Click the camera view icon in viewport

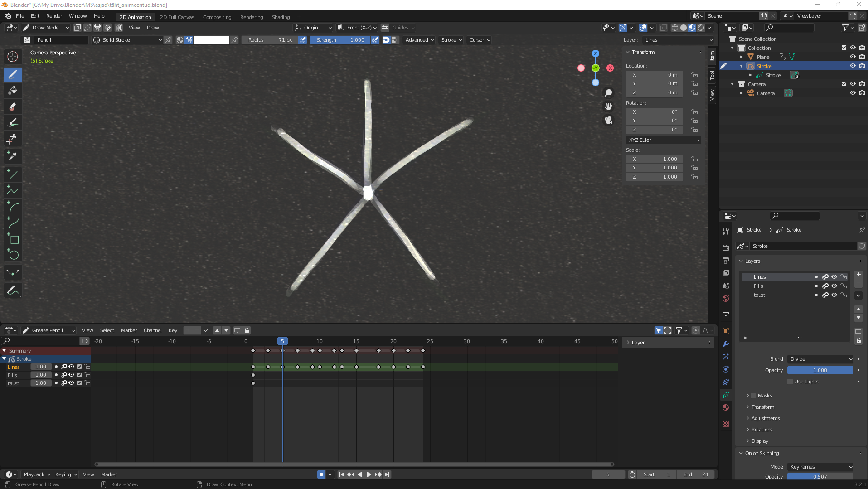coord(608,120)
